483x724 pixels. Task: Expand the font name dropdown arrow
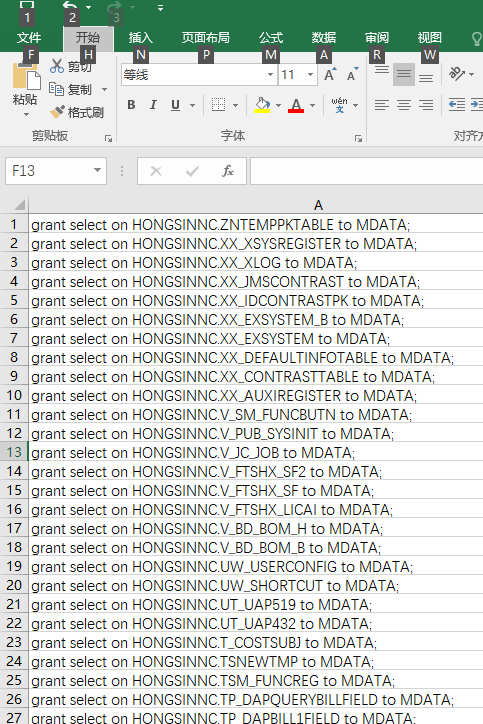coord(270,75)
